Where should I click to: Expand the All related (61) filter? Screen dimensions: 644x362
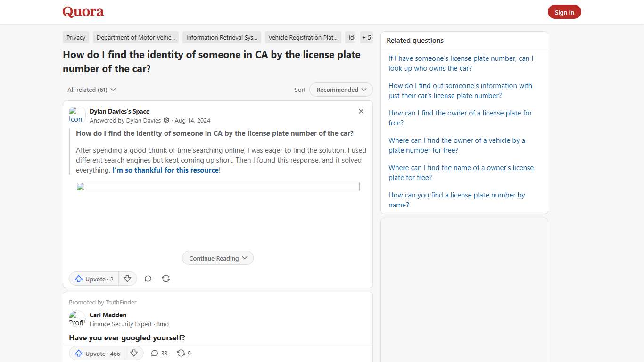tap(91, 90)
